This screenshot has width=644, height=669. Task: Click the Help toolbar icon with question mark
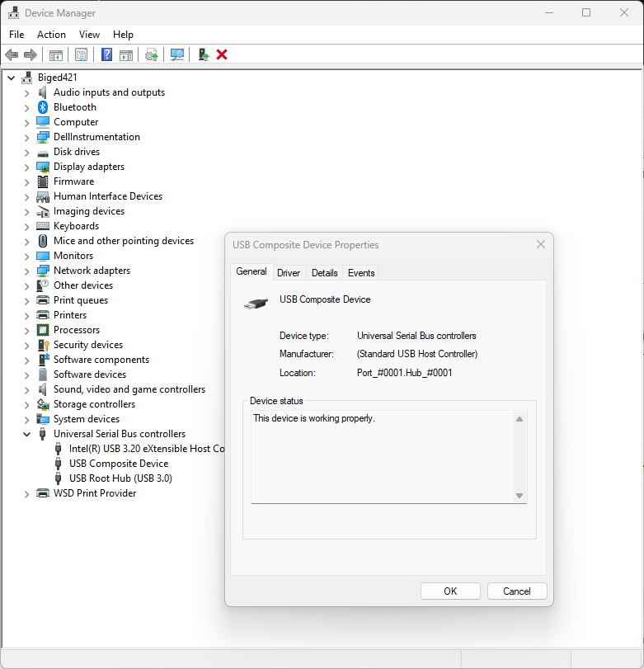point(106,54)
